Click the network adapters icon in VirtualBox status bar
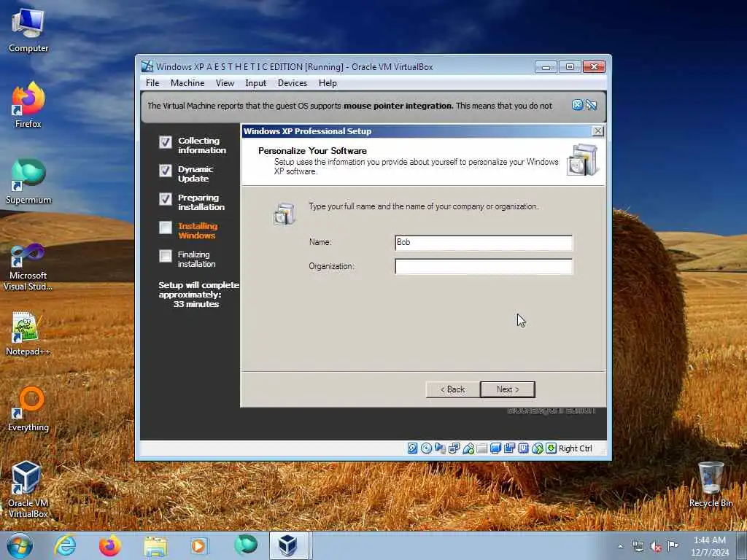 click(454, 448)
